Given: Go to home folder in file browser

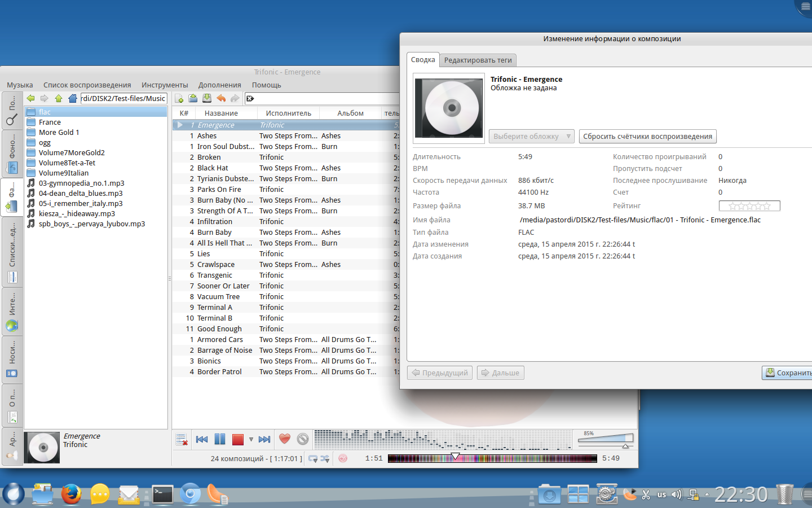Looking at the screenshot, I should coord(72,98).
